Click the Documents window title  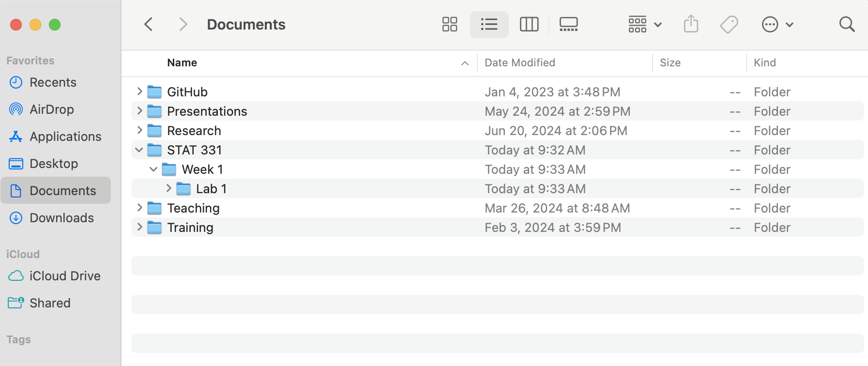pos(246,24)
